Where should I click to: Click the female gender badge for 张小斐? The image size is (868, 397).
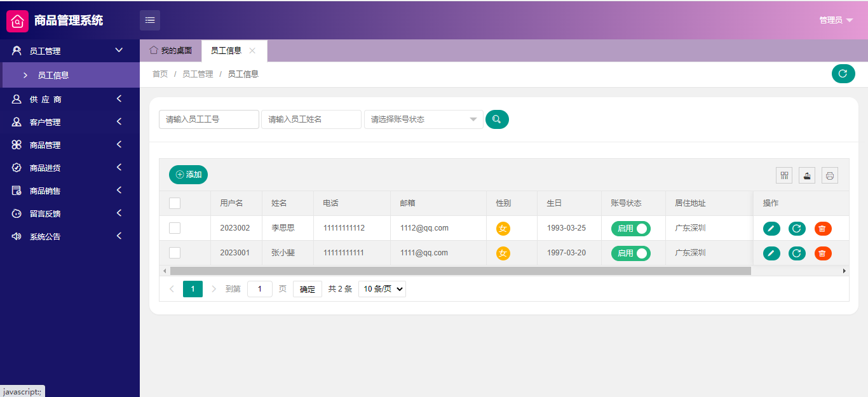503,253
